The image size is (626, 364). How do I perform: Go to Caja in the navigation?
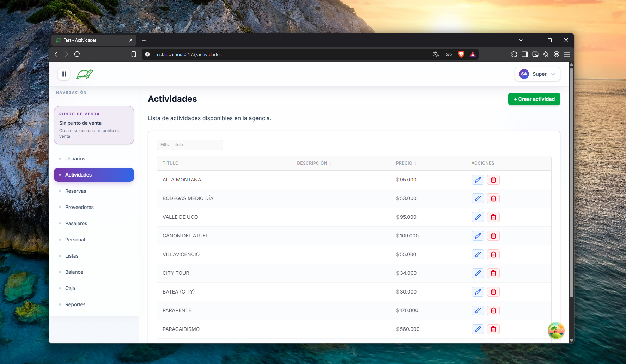[94, 288]
